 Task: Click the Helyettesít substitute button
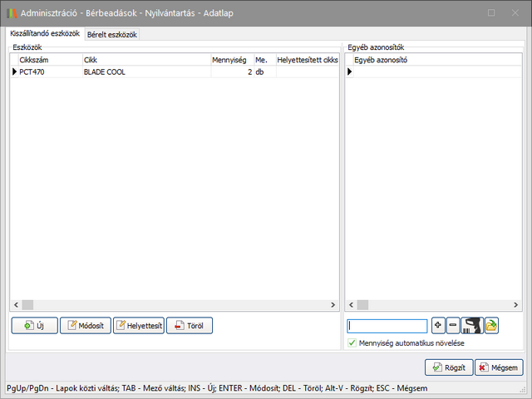pyautogui.click(x=138, y=326)
